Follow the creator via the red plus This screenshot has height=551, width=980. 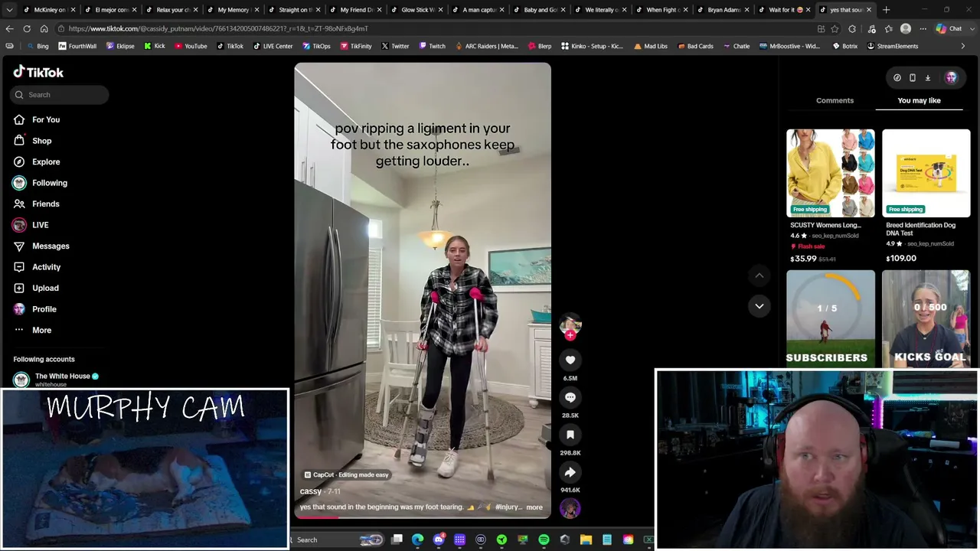(x=570, y=335)
